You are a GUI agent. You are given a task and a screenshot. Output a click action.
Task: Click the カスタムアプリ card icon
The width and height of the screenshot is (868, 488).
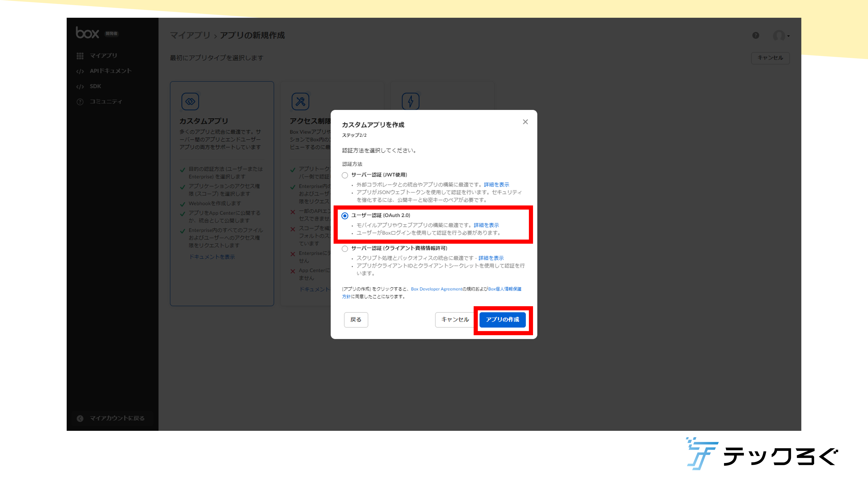coord(190,101)
